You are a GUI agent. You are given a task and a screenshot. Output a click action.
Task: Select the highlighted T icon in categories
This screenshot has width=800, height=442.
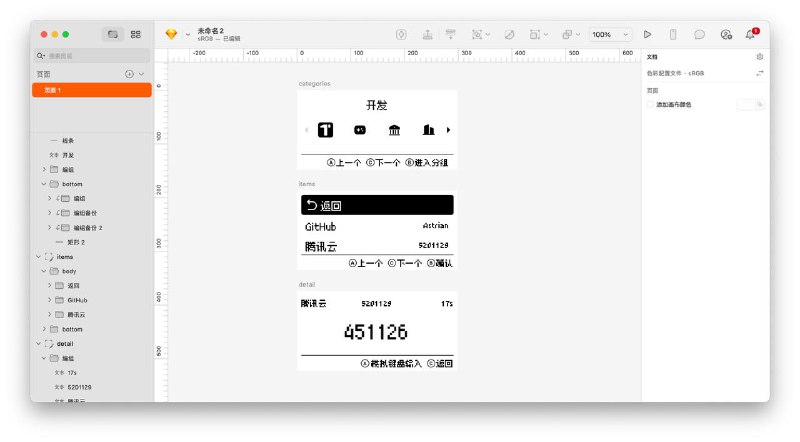(326, 130)
